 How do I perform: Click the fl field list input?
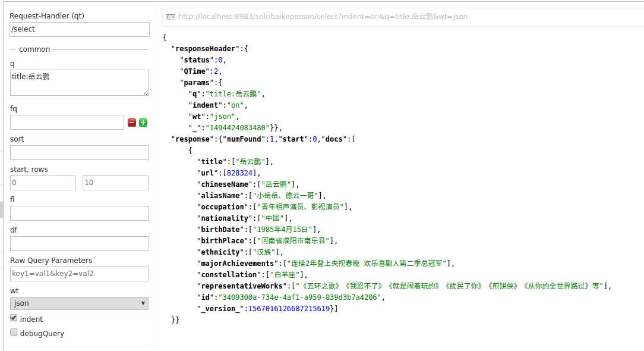click(80, 213)
